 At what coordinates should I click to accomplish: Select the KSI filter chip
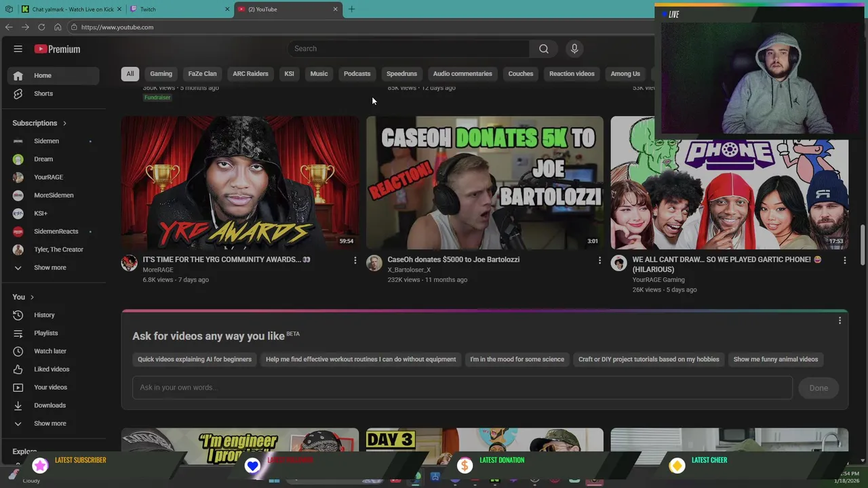pos(289,74)
